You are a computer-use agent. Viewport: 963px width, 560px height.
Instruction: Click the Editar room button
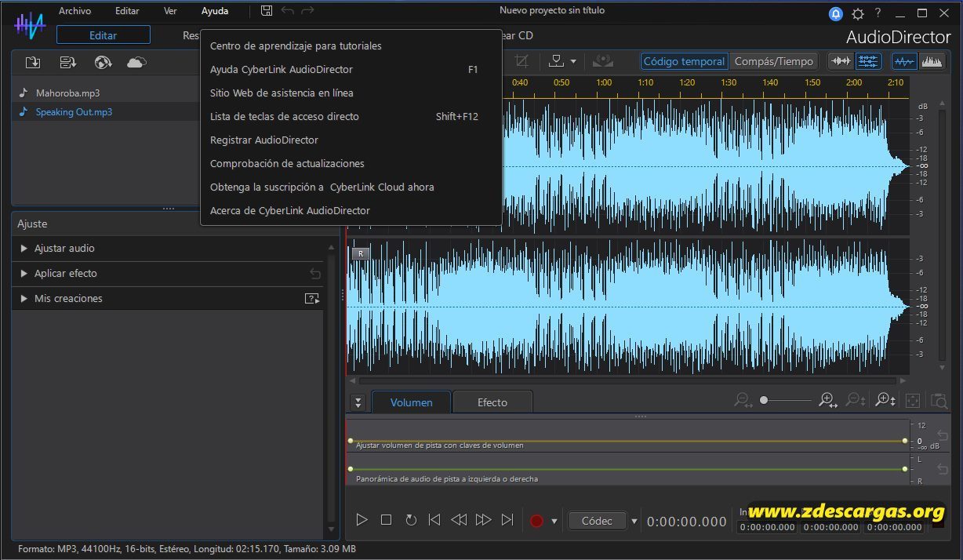click(x=104, y=35)
